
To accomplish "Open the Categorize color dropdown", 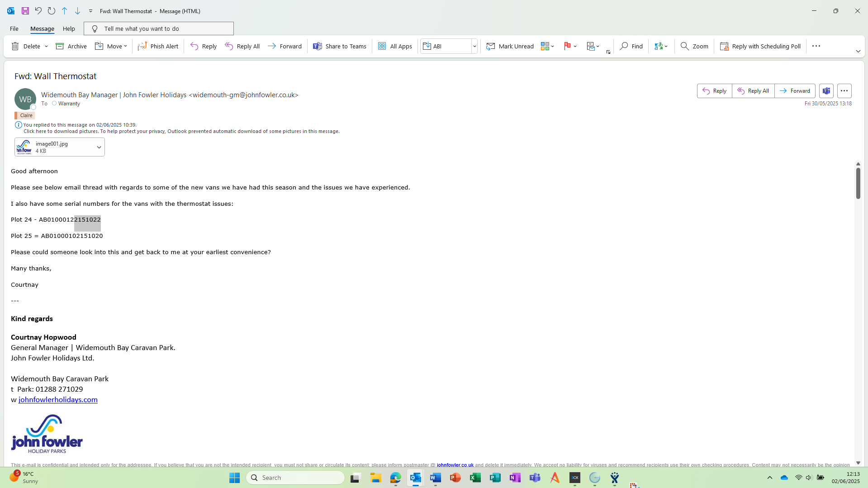I will 547,46.
